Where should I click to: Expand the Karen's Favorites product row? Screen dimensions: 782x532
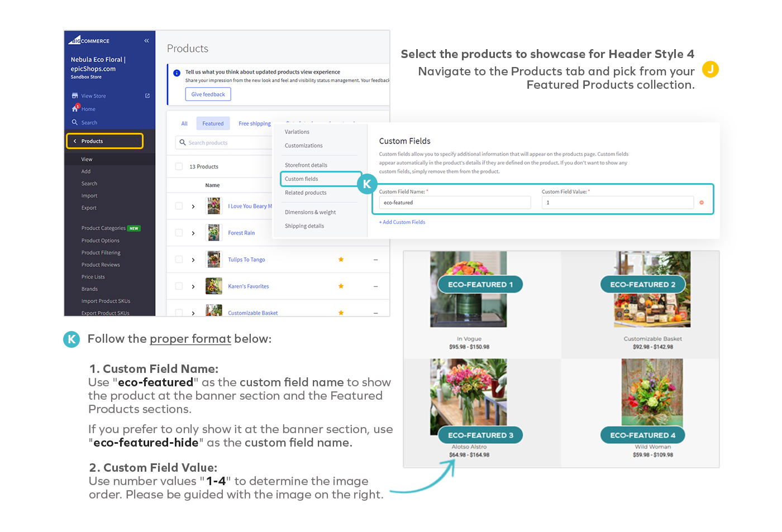click(x=193, y=286)
